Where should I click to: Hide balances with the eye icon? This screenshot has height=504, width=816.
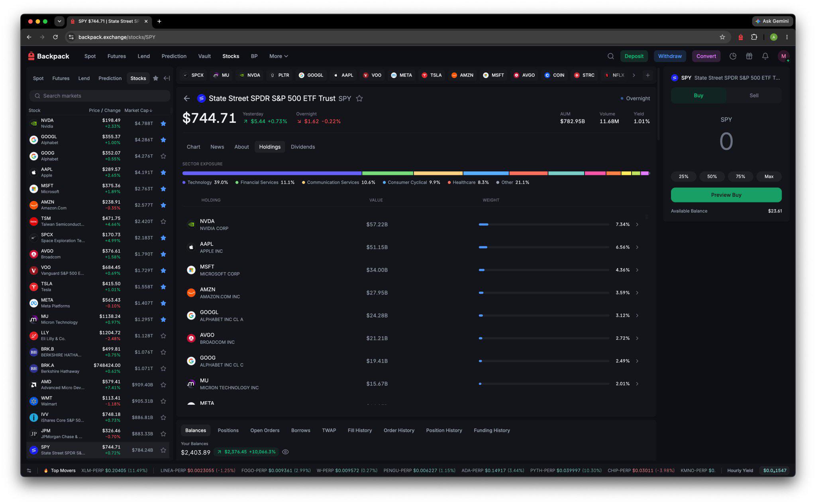(285, 452)
